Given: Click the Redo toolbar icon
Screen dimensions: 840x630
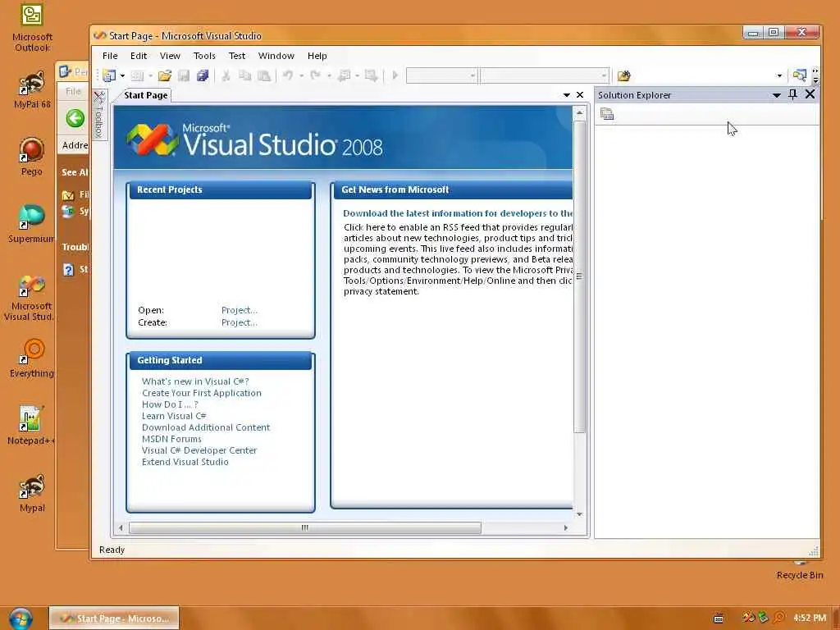Looking at the screenshot, I should coord(316,75).
